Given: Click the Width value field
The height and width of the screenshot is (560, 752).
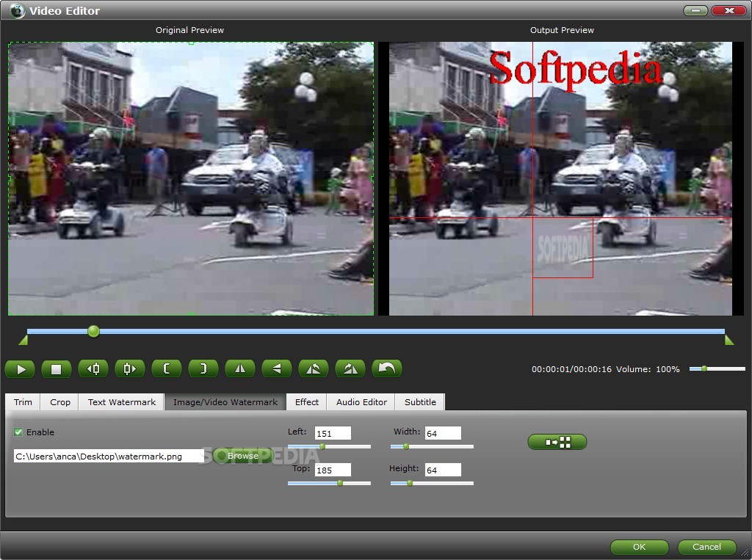Looking at the screenshot, I should pos(443,434).
